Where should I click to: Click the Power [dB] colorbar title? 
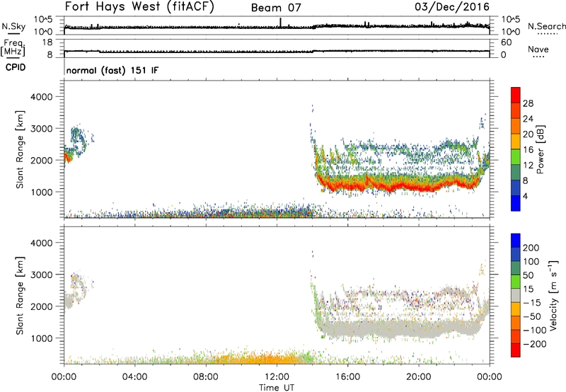(541, 149)
